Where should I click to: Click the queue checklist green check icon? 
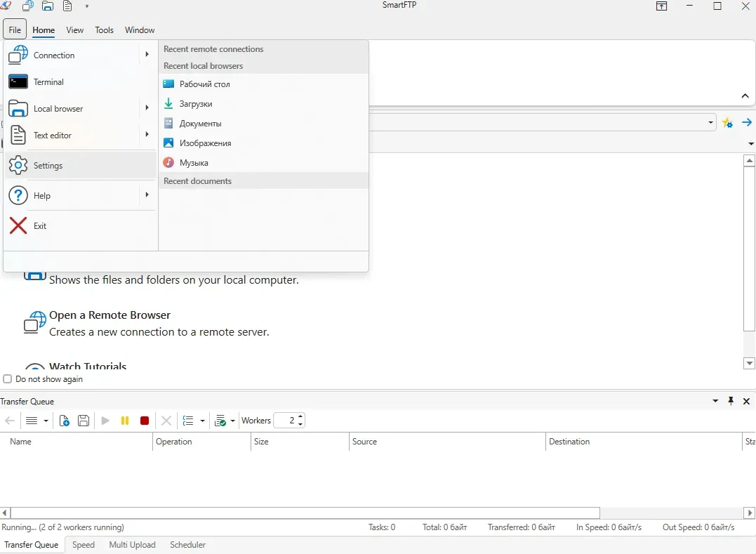click(x=220, y=421)
